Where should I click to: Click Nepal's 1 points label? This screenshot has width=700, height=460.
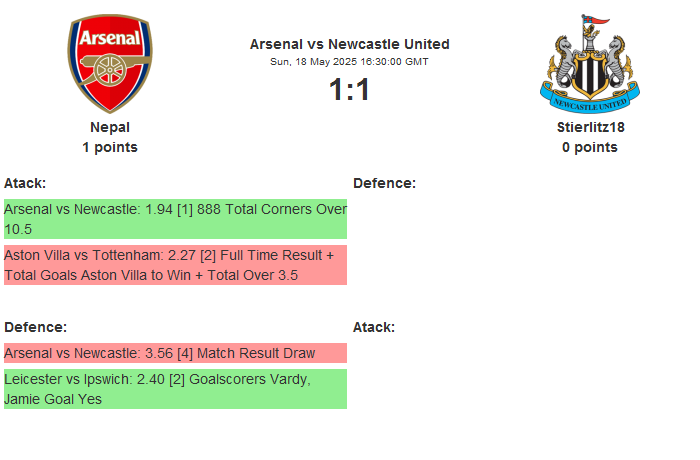[110, 147]
